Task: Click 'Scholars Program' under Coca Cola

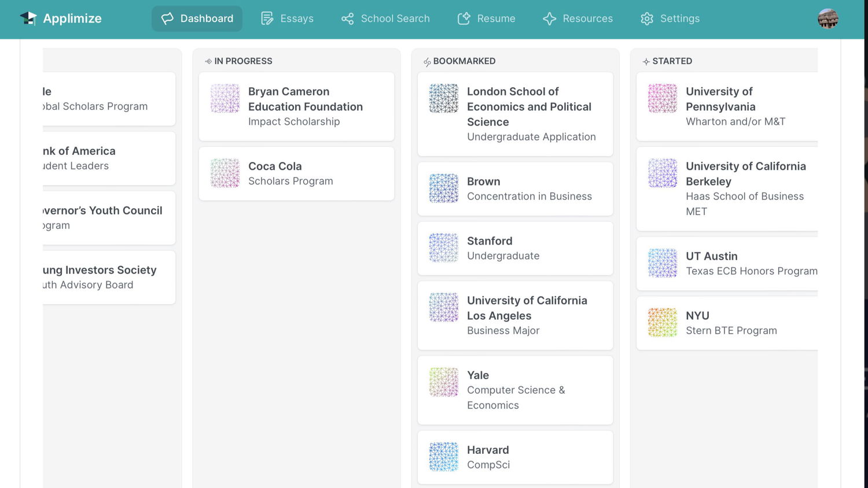Action: click(290, 181)
